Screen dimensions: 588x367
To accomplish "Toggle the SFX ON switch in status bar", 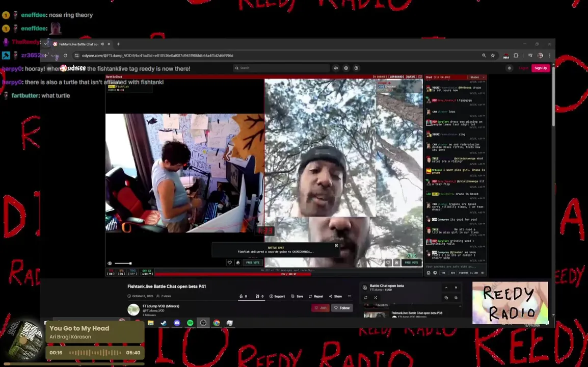I will [x=121, y=272].
